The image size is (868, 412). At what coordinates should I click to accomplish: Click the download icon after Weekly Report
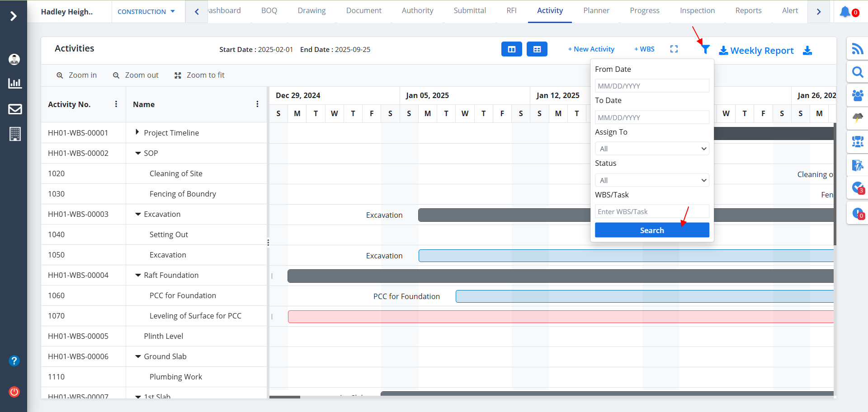(807, 51)
